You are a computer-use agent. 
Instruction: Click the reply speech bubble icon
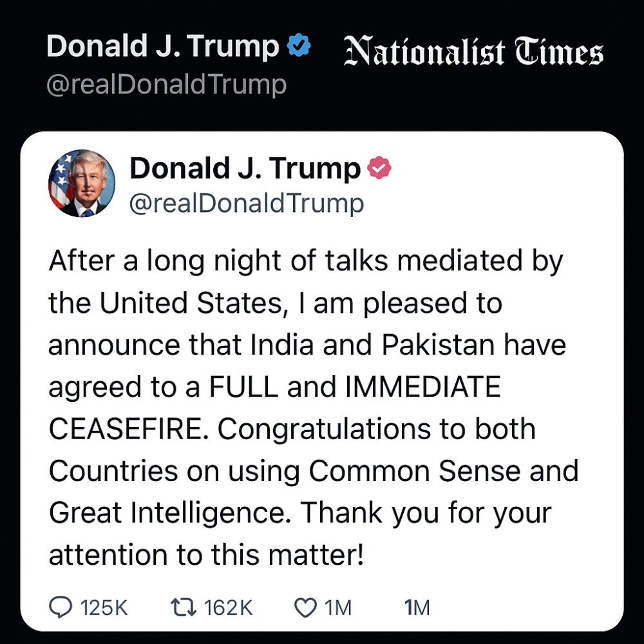point(61,607)
